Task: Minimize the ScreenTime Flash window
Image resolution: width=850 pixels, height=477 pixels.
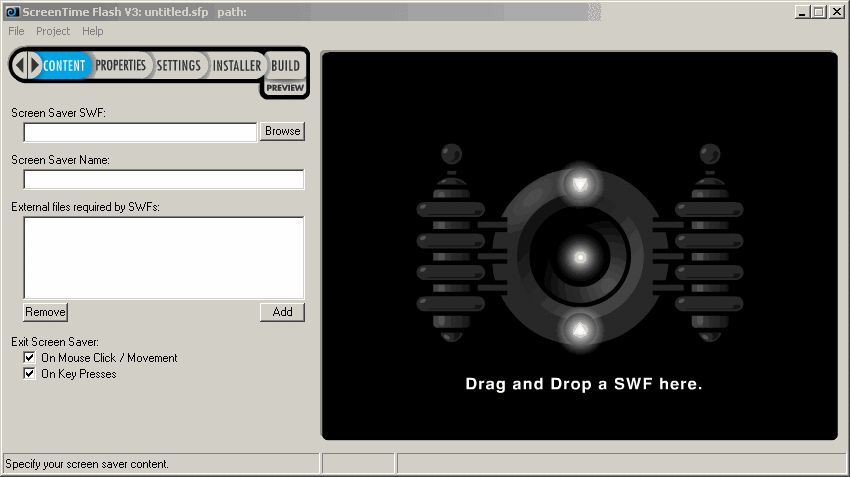Action: [x=803, y=12]
